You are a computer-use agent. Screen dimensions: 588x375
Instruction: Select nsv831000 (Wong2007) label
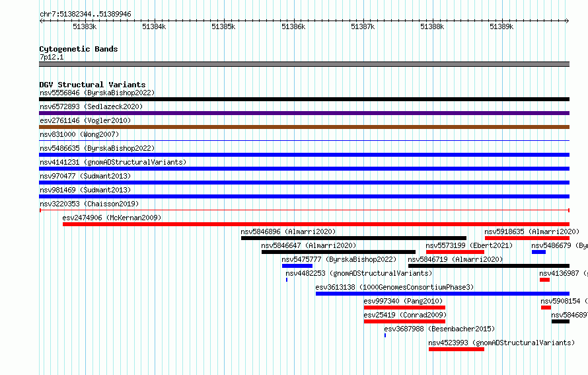tap(79, 134)
